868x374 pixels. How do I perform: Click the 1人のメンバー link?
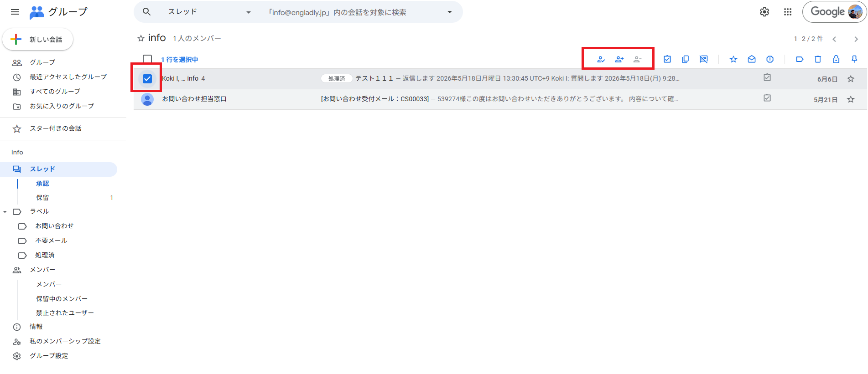[x=197, y=38]
